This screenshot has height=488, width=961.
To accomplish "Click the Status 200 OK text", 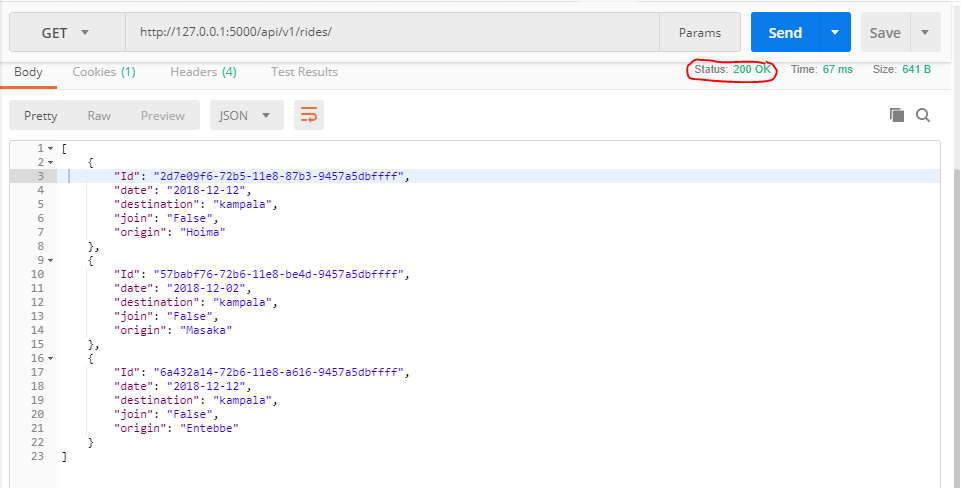I will [732, 69].
